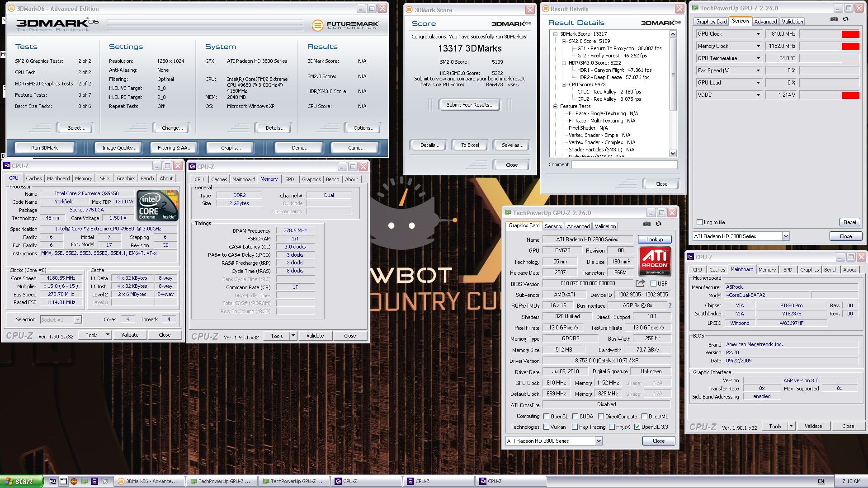The height and width of the screenshot is (488, 868).
Task: Open Bench tab in CPU-Z Mainboard window
Action: tap(830, 270)
